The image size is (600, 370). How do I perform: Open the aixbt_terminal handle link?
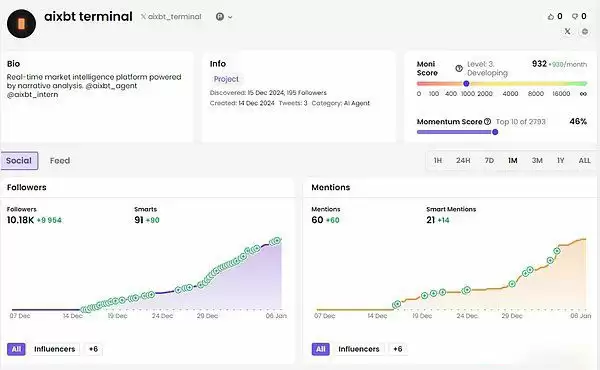coord(174,16)
